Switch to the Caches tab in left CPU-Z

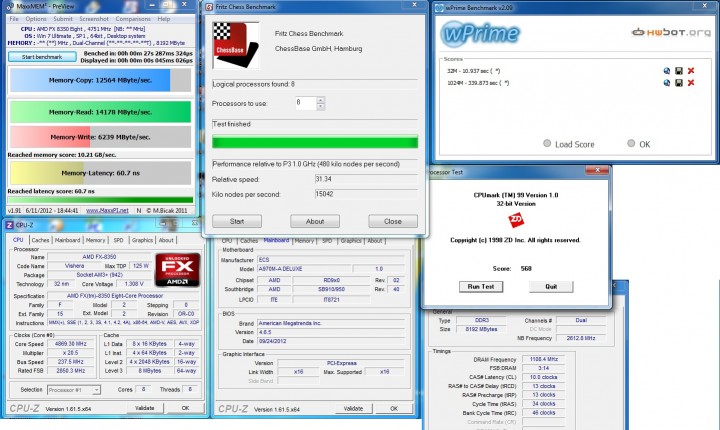pyautogui.click(x=40, y=240)
